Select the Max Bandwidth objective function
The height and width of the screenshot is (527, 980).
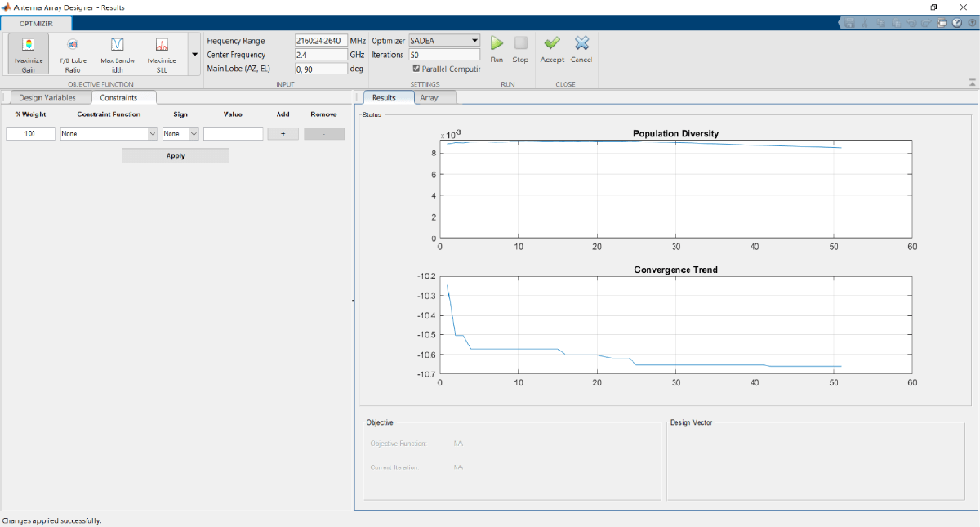(117, 54)
